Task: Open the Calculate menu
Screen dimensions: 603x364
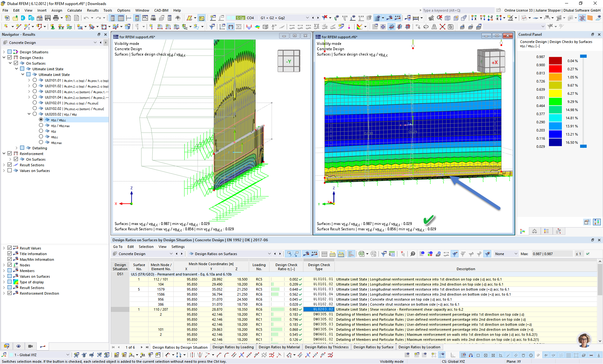Action: [x=74, y=10]
